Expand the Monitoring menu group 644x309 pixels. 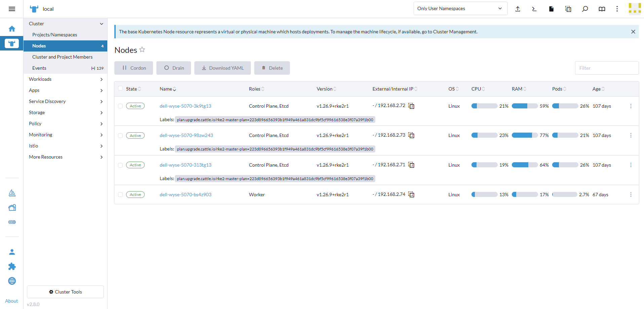[x=65, y=135]
